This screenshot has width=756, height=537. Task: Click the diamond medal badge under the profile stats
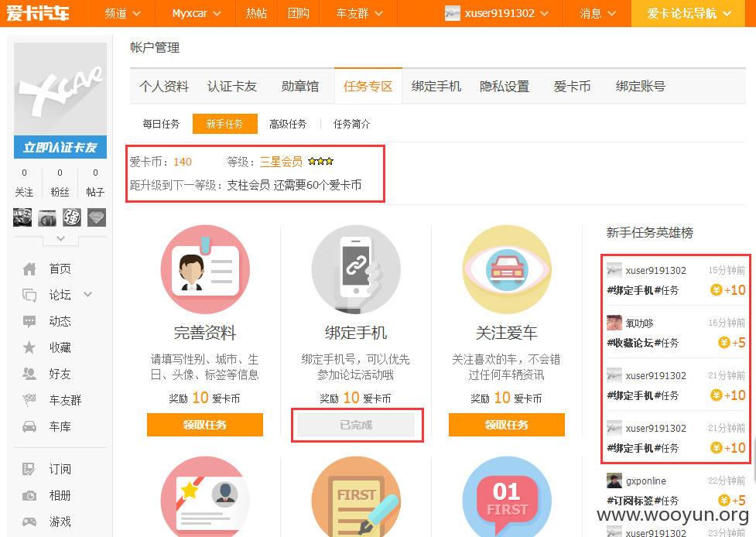coord(97,217)
